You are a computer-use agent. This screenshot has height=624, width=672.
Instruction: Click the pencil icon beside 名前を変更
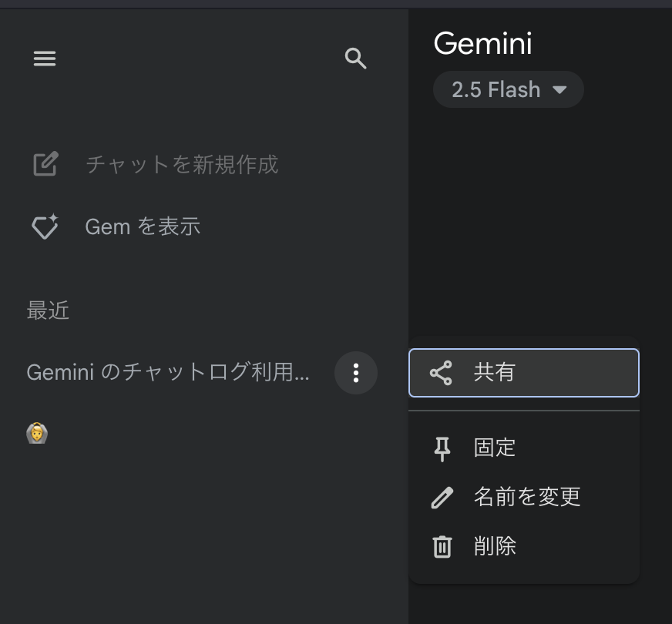point(441,498)
